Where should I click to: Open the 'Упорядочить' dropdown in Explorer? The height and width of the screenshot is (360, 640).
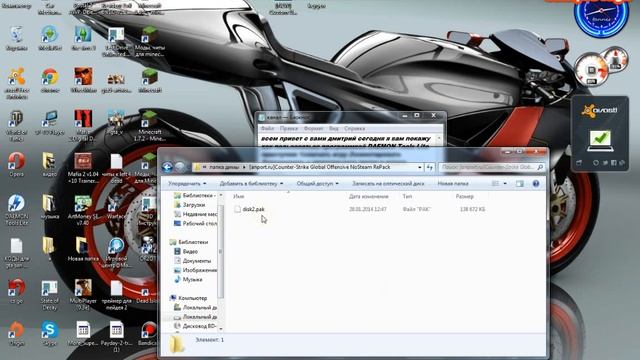point(187,184)
